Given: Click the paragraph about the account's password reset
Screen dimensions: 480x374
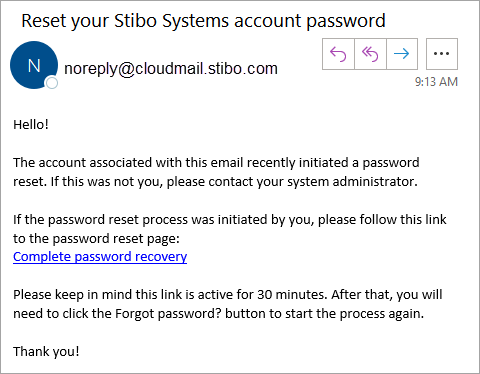Looking at the screenshot, I should pyautogui.click(x=216, y=172).
